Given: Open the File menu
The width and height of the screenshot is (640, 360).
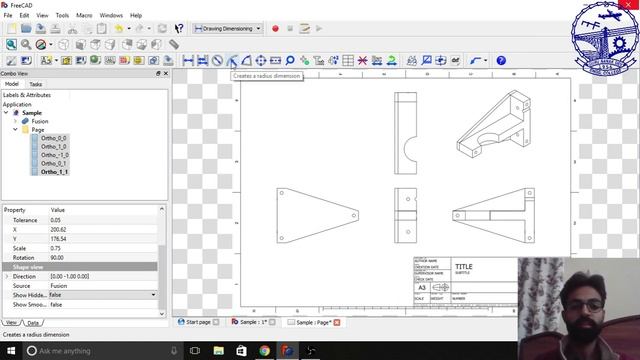Looking at the screenshot, I should (x=8, y=15).
